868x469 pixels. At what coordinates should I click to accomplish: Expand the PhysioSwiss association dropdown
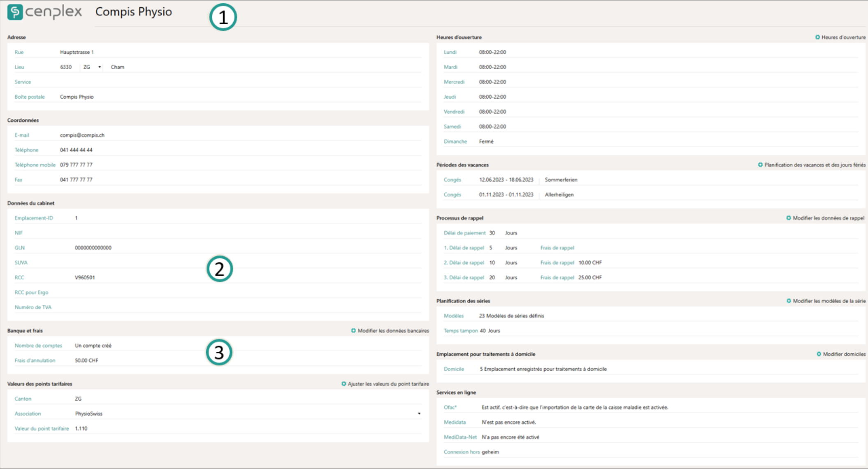pyautogui.click(x=419, y=413)
